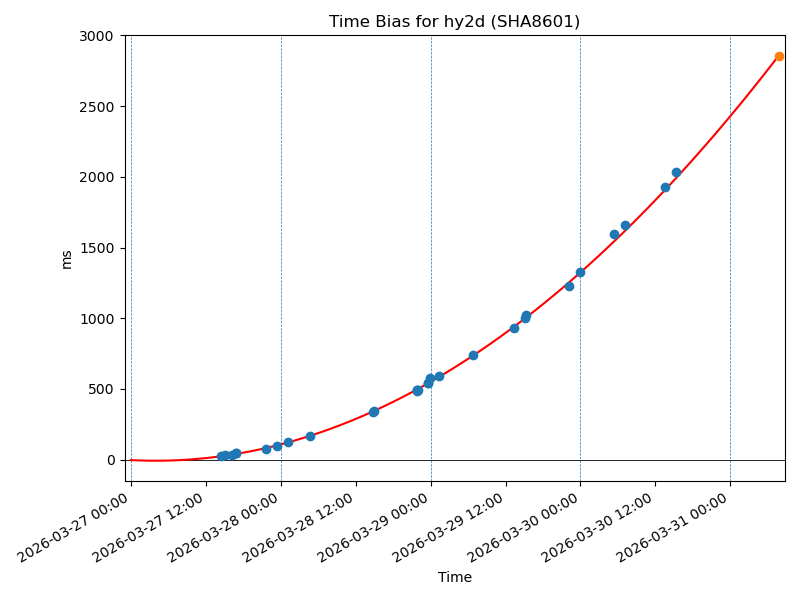
Task: Select the 0 y-axis tick label
Action: tap(111, 460)
